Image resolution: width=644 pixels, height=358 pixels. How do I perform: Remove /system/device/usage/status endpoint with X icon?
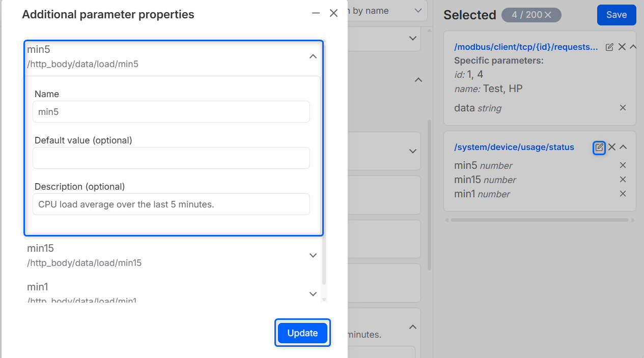click(x=612, y=147)
